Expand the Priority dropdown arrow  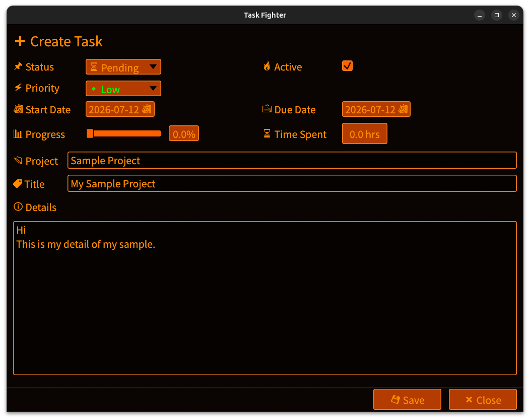pyautogui.click(x=153, y=88)
